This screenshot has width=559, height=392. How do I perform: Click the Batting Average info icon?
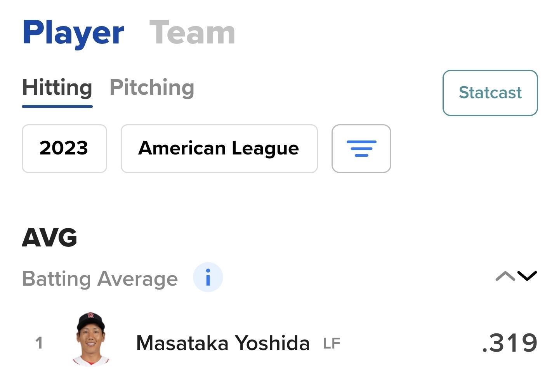(x=208, y=278)
